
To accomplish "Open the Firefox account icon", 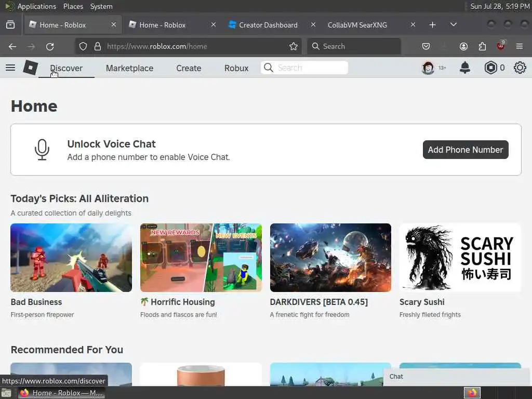I will [x=463, y=46].
